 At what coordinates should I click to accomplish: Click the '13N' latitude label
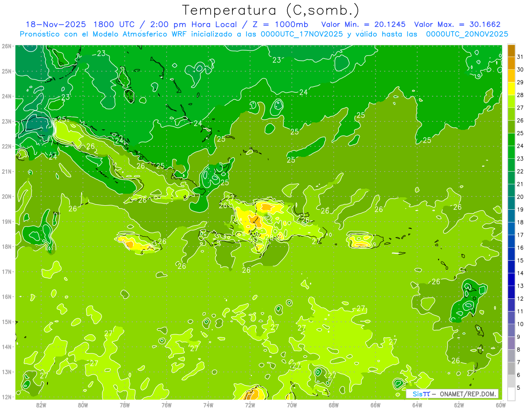point(7,372)
